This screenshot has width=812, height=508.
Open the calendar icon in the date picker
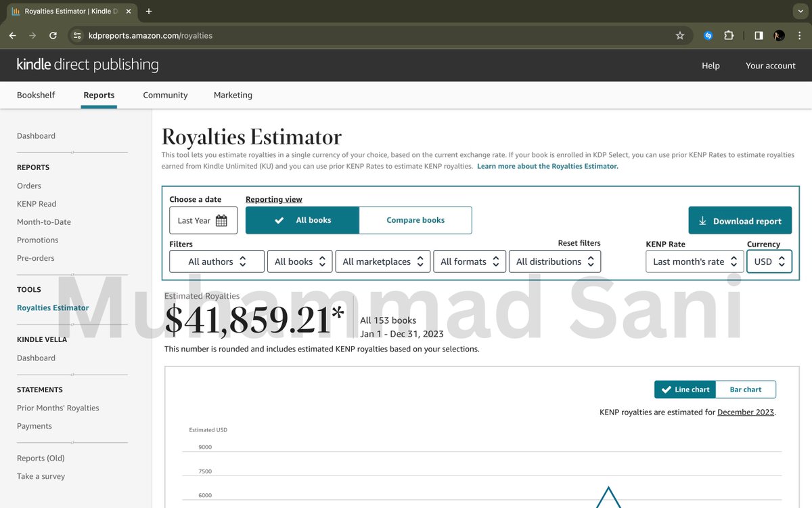(221, 220)
